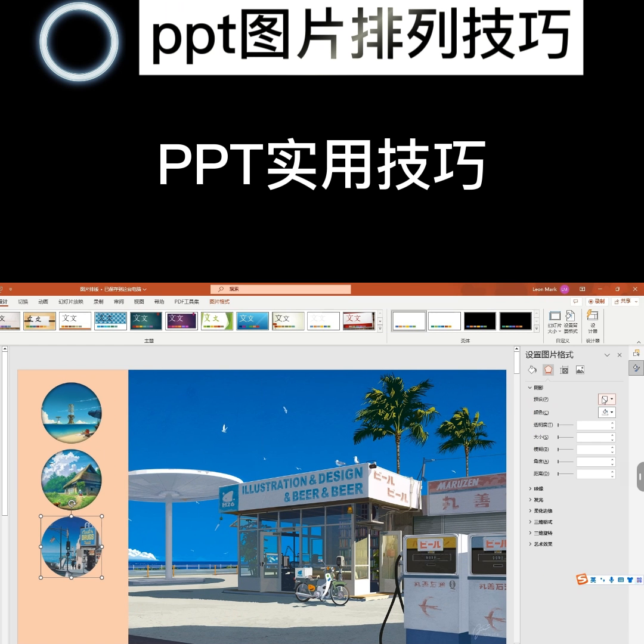Select the first white variant thumbnail
The image size is (644, 644).
(408, 321)
